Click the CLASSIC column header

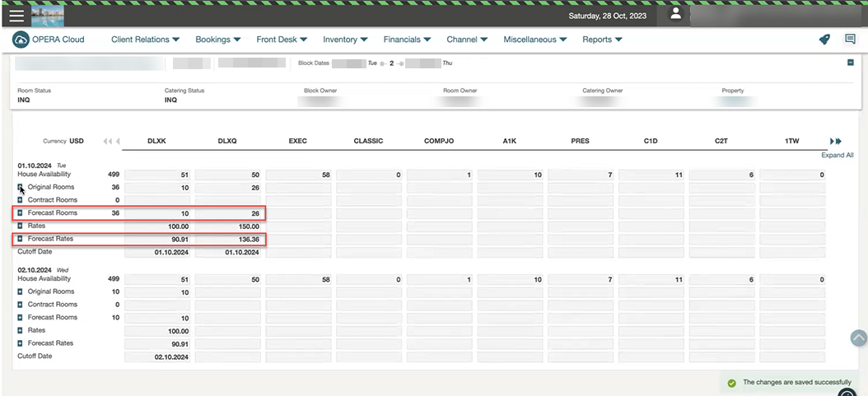pyautogui.click(x=368, y=141)
